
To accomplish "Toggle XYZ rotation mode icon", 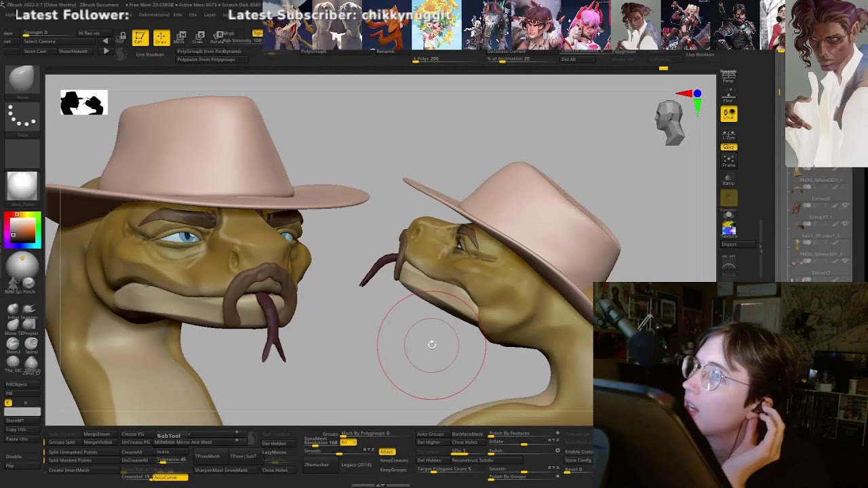I will point(729,147).
